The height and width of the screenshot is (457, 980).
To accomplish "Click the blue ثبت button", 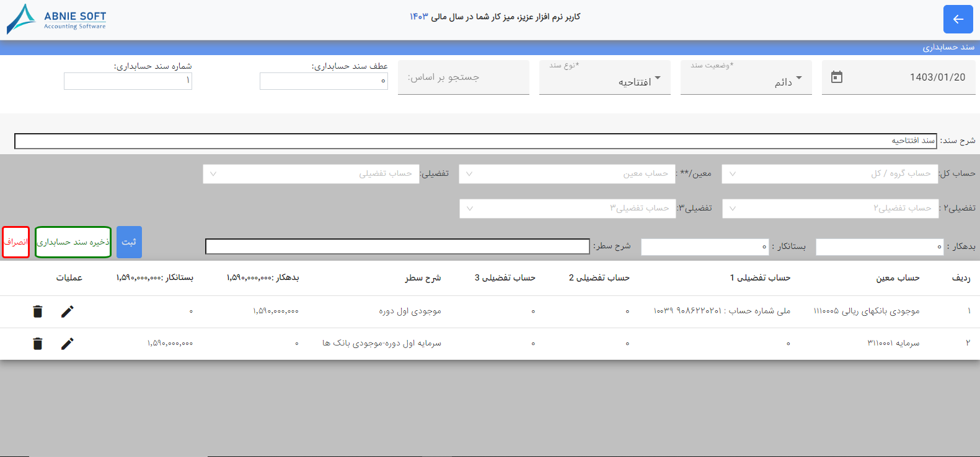I will (x=129, y=242).
